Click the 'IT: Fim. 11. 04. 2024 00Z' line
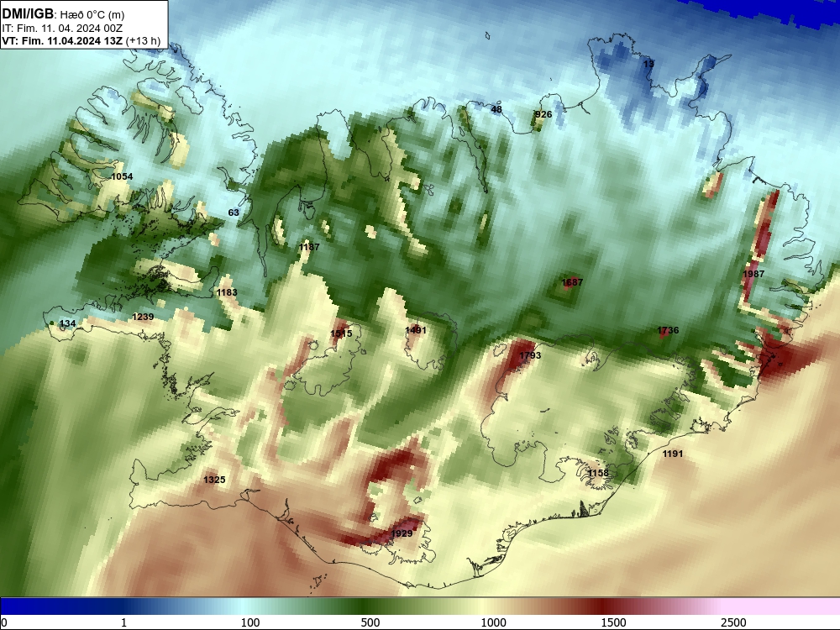840x630 pixels. click(62, 28)
